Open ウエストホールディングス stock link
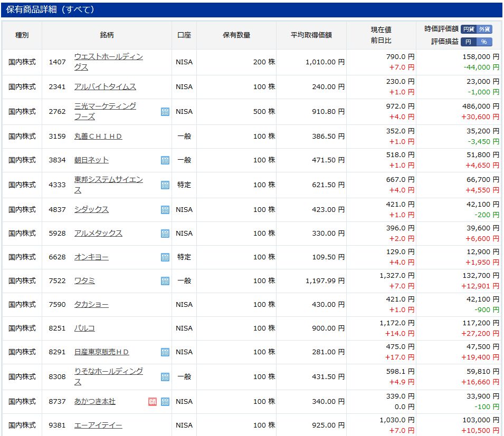The width and height of the screenshot is (504, 436). pos(108,62)
